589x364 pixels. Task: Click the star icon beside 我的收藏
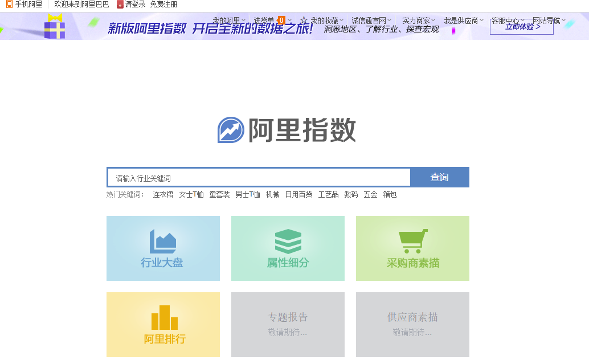(304, 21)
